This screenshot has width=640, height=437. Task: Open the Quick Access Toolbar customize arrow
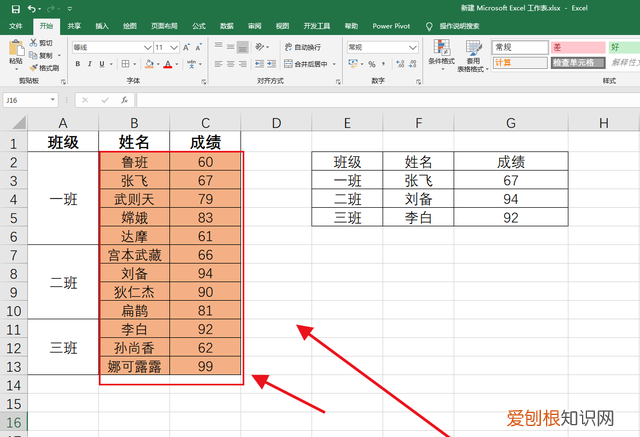click(x=70, y=9)
